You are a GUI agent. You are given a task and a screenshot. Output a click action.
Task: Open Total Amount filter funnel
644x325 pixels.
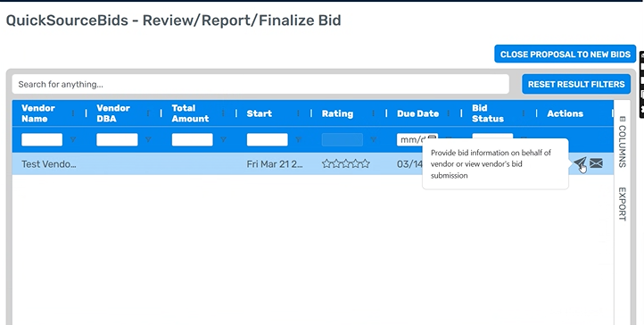click(x=223, y=139)
